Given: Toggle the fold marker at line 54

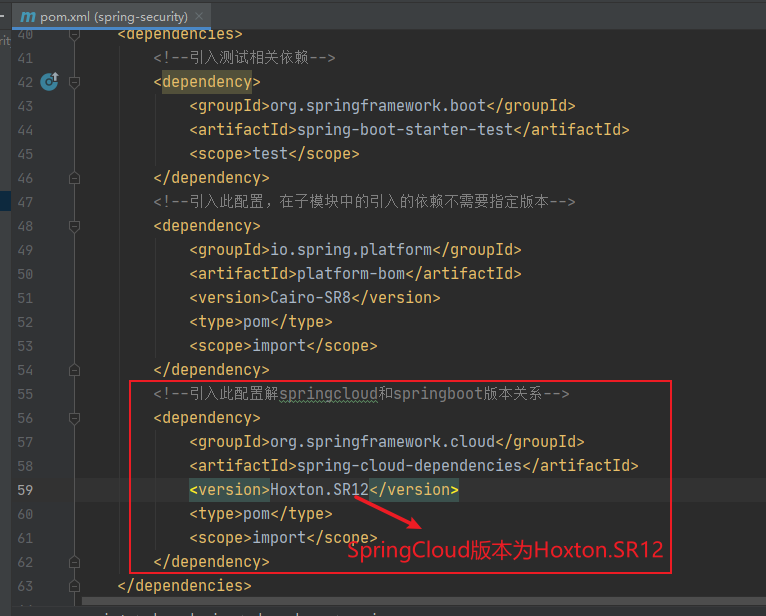Looking at the screenshot, I should [74, 370].
